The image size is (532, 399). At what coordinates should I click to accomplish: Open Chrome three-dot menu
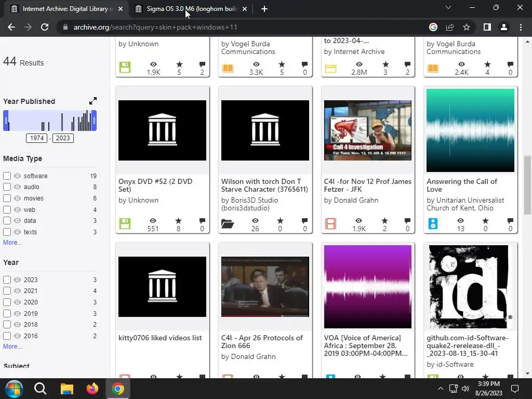coord(521,27)
